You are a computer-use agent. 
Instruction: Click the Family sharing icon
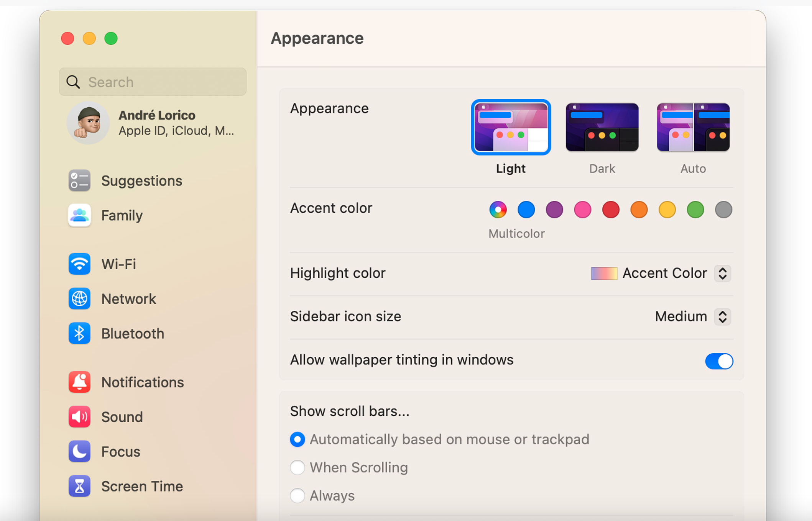[79, 215]
